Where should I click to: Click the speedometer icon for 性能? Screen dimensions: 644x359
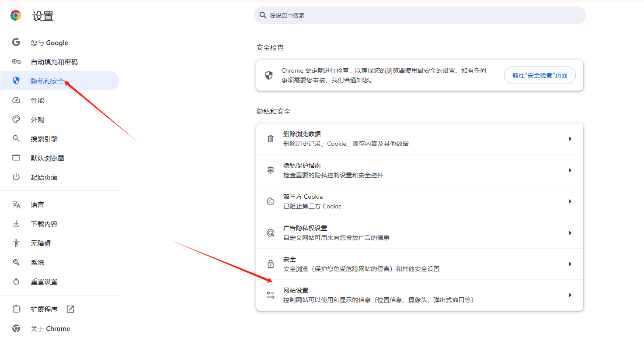(x=16, y=100)
